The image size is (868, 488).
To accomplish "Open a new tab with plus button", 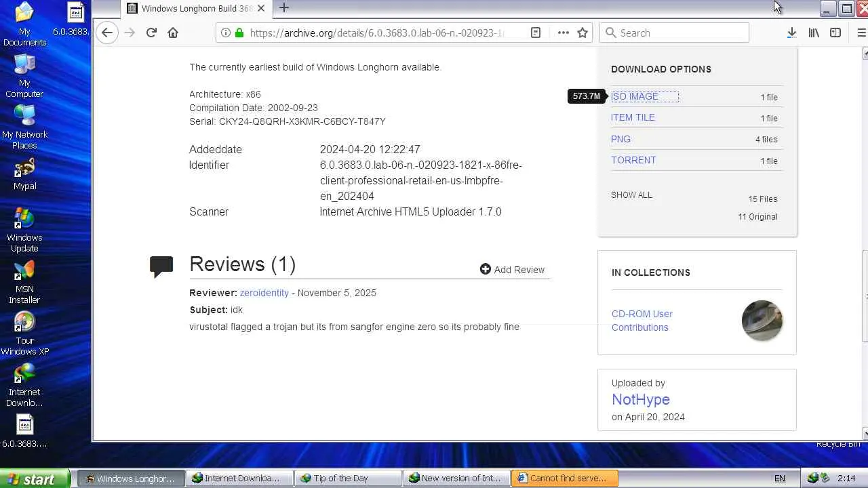I will [284, 8].
